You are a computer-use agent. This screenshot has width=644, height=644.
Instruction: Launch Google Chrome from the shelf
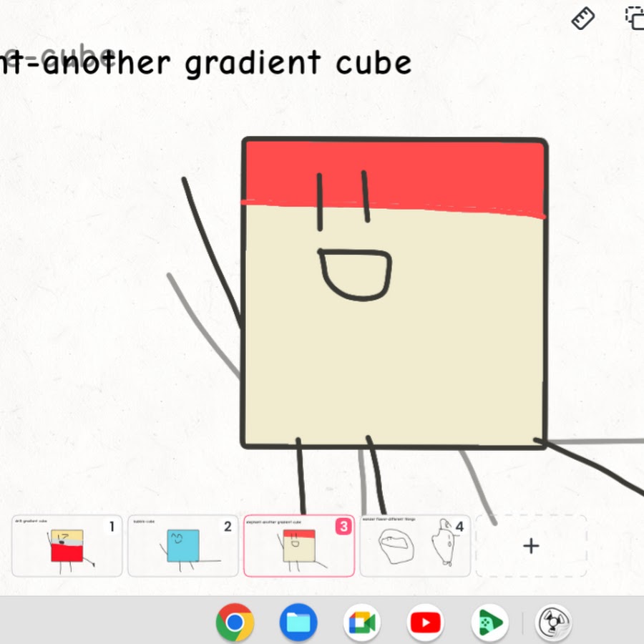pos(235,623)
